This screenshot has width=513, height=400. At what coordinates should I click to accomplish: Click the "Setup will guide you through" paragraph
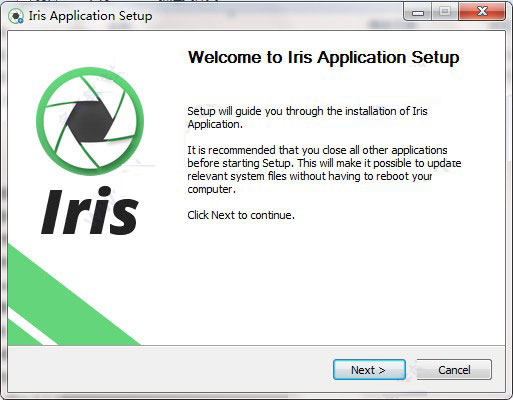pyautogui.click(x=307, y=117)
